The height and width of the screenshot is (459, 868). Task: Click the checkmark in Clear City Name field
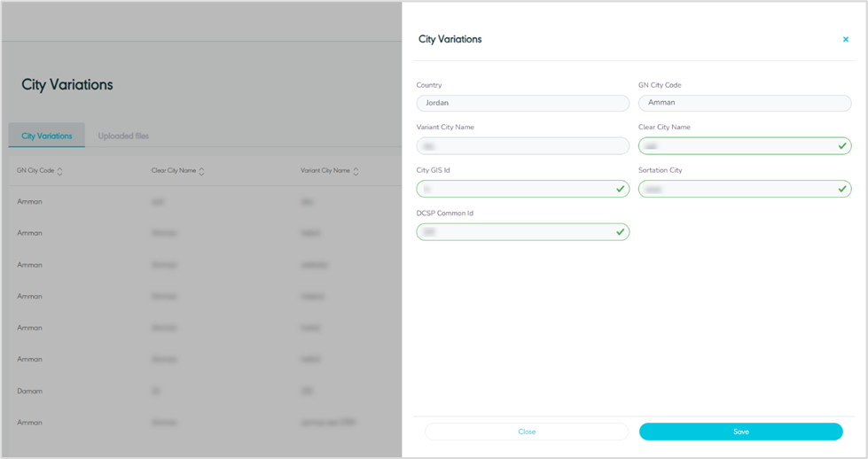point(841,146)
